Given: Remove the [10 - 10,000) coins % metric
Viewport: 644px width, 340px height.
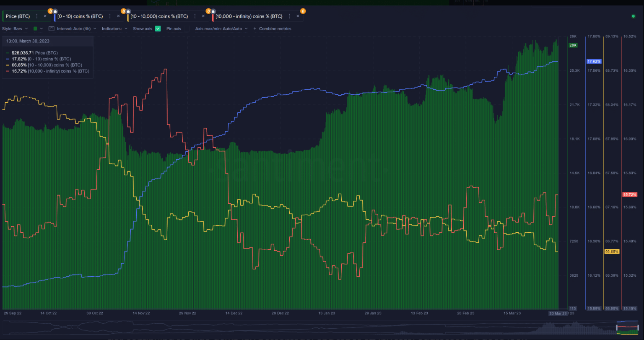Looking at the screenshot, I should click(x=203, y=16).
